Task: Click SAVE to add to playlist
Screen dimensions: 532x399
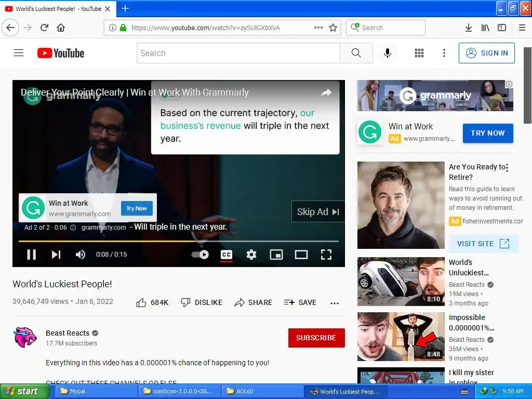Action: tap(300, 302)
